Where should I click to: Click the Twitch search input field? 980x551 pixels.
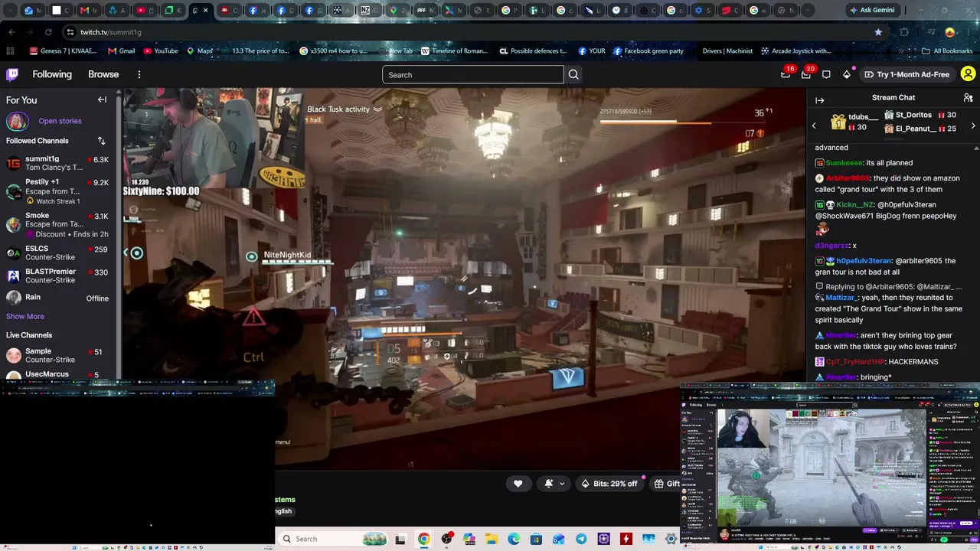click(473, 75)
